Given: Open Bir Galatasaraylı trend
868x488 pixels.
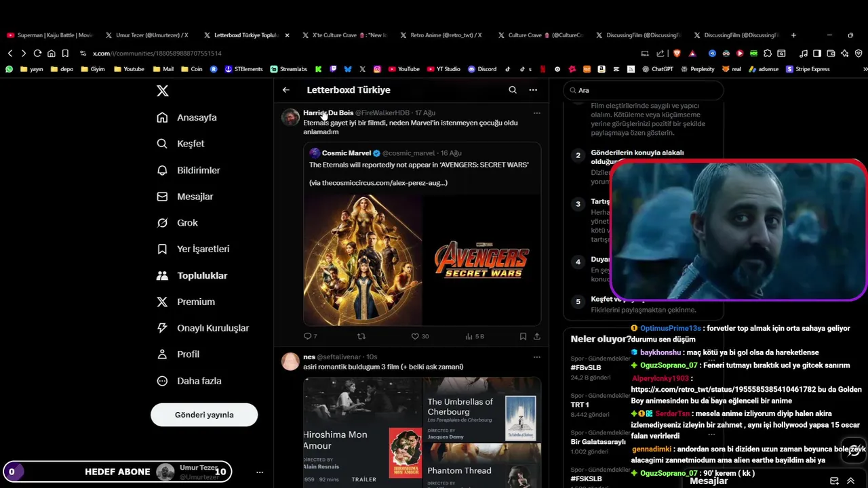Looking at the screenshot, I should click(598, 442).
